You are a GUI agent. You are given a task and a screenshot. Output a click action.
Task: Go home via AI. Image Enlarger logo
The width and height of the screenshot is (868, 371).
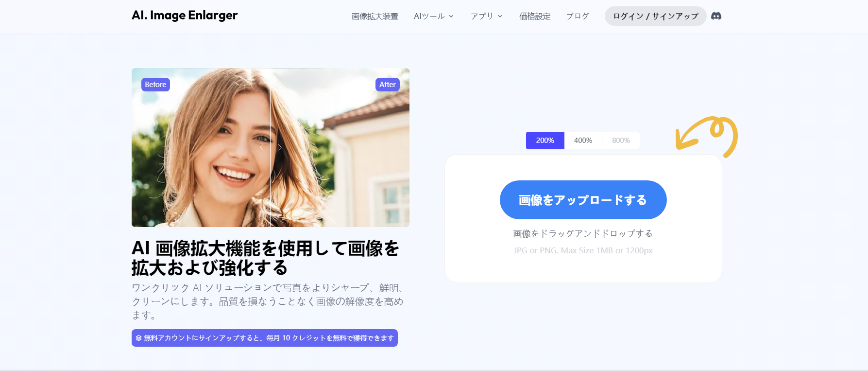185,16
